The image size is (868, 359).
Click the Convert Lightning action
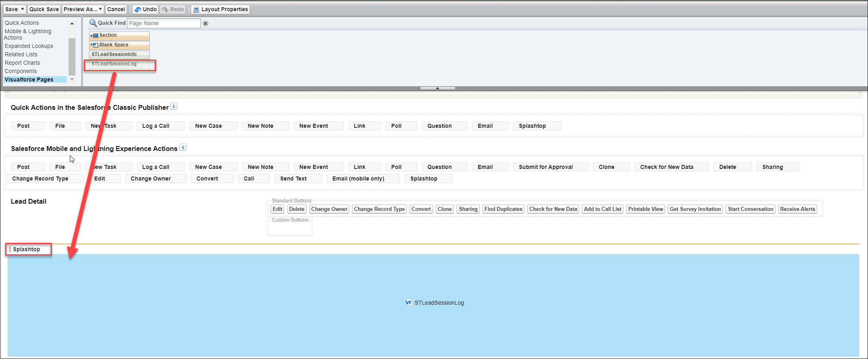coord(212,179)
